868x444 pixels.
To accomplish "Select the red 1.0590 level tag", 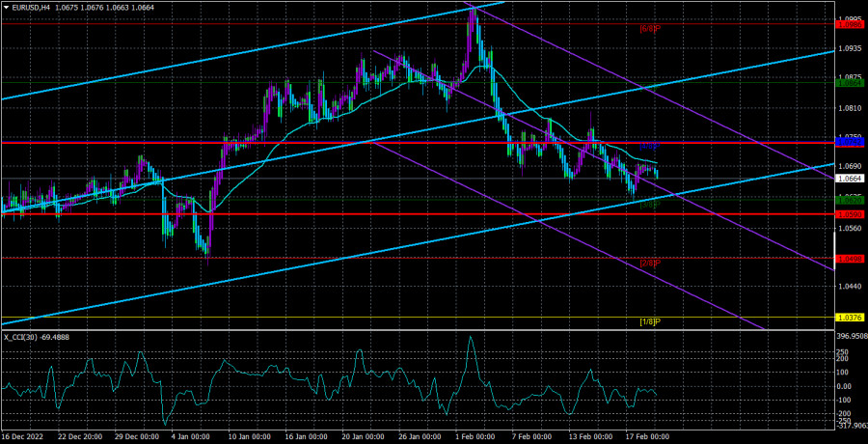I will [850, 213].
